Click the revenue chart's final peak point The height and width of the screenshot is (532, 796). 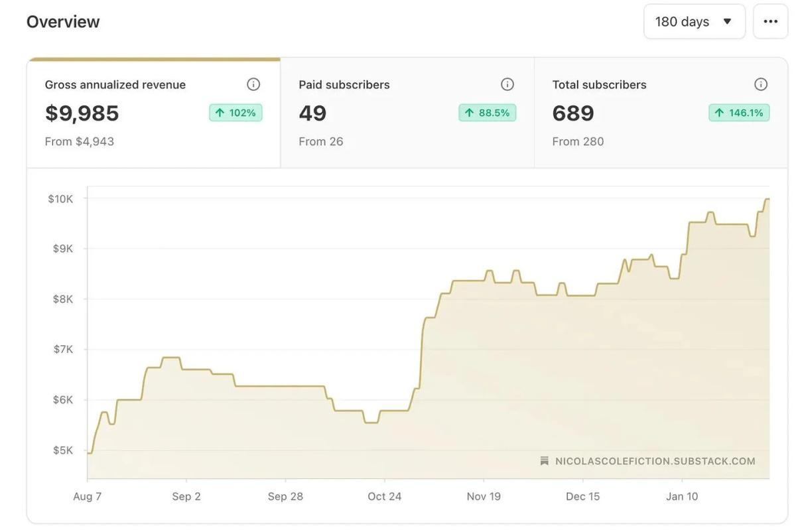pos(767,199)
